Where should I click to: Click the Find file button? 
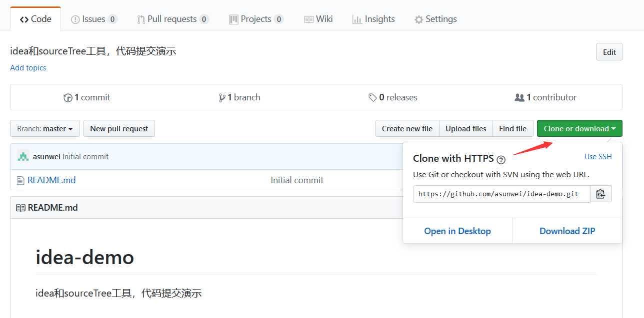point(513,128)
